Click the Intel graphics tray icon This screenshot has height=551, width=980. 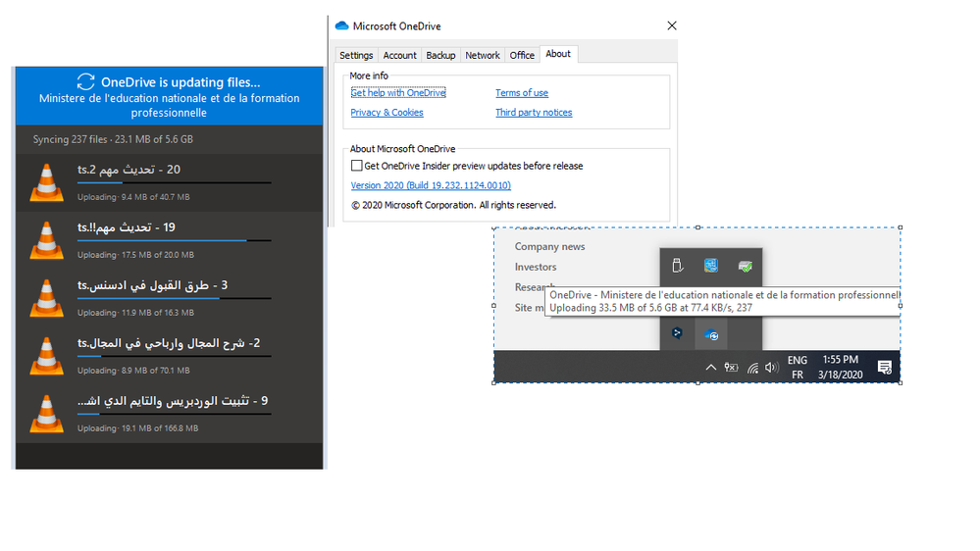(710, 266)
